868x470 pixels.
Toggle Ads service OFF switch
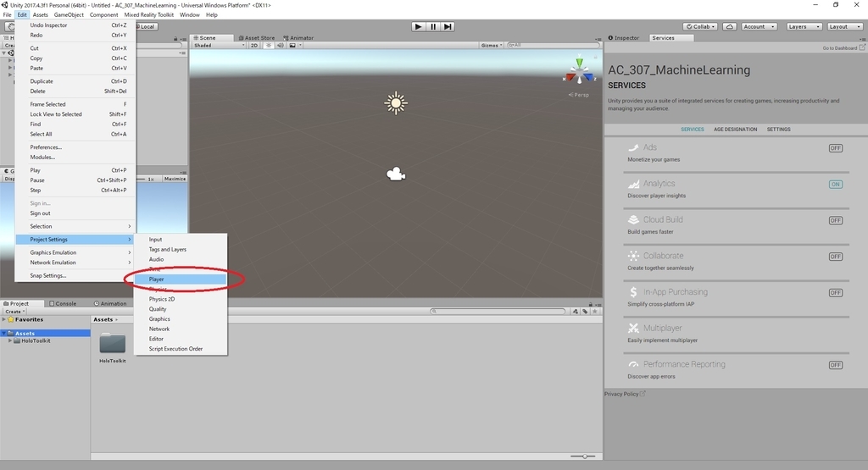tap(835, 148)
